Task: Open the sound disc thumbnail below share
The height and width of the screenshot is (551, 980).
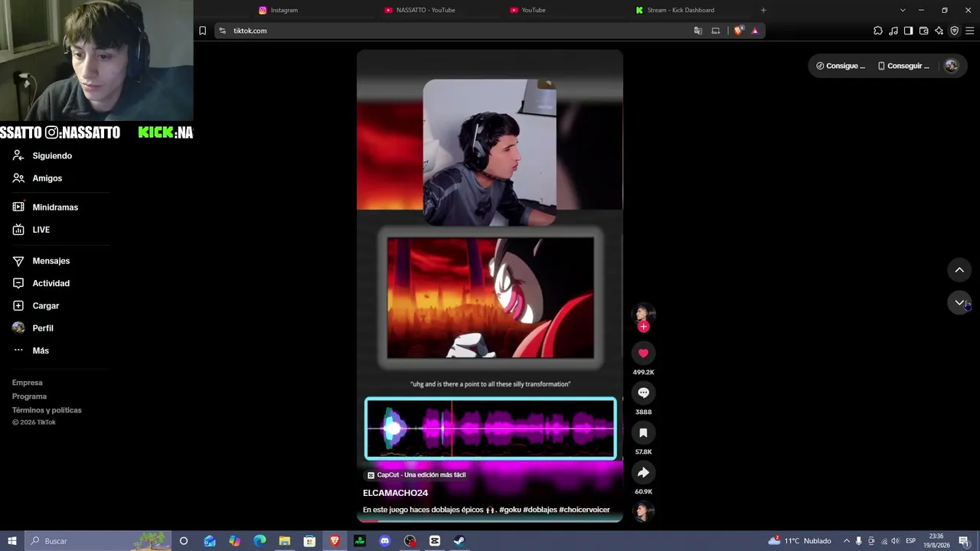Action: pos(643,511)
